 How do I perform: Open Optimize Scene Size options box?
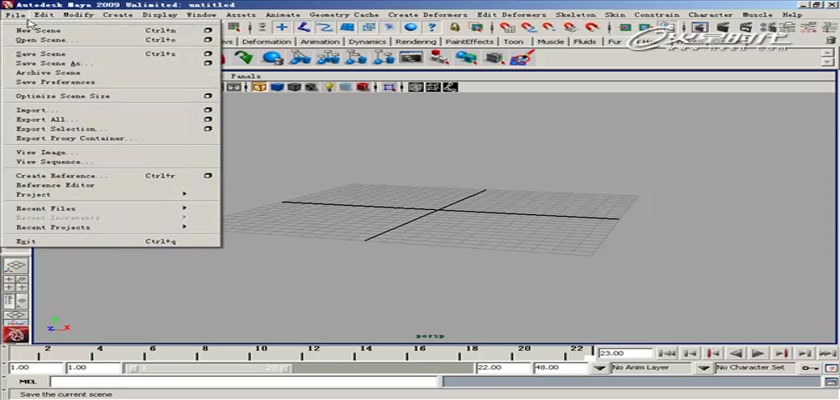[208, 96]
